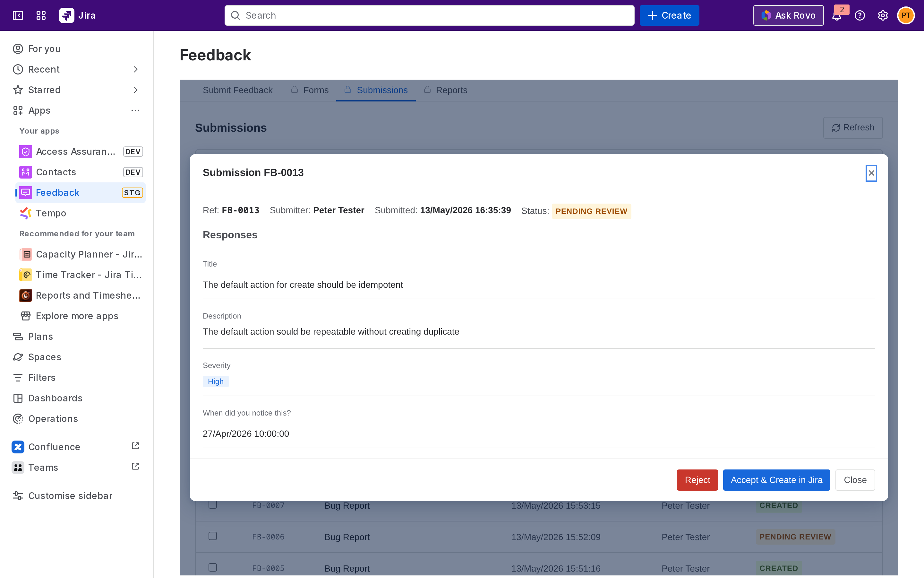Open Confluence app icon
The width and height of the screenshot is (924, 578).
tap(18, 447)
